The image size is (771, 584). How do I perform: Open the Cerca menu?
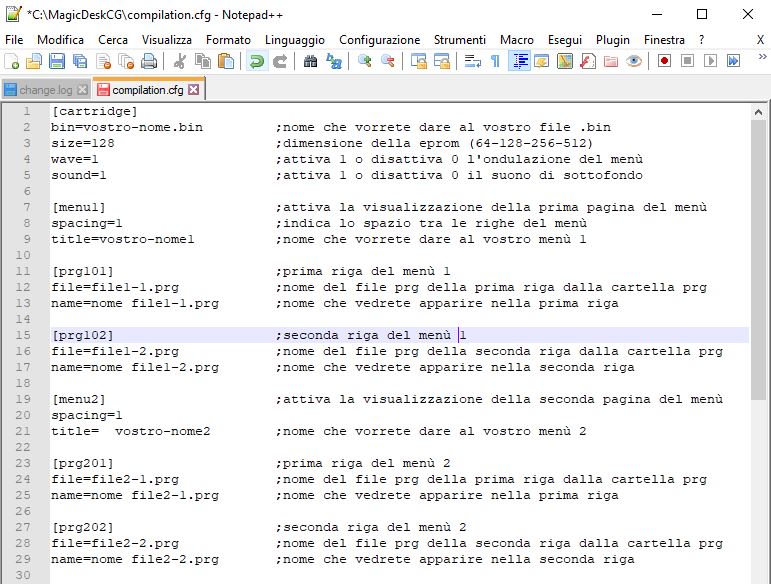pos(113,40)
